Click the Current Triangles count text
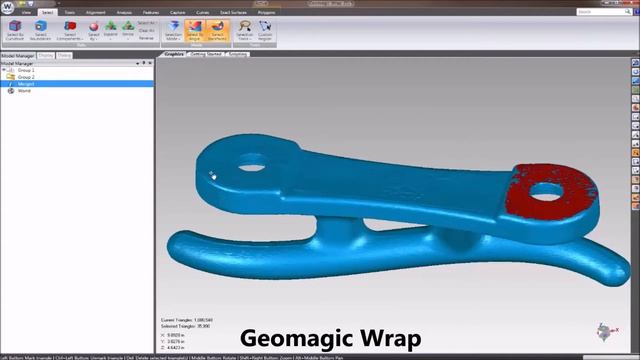The image size is (640, 360). click(x=187, y=320)
